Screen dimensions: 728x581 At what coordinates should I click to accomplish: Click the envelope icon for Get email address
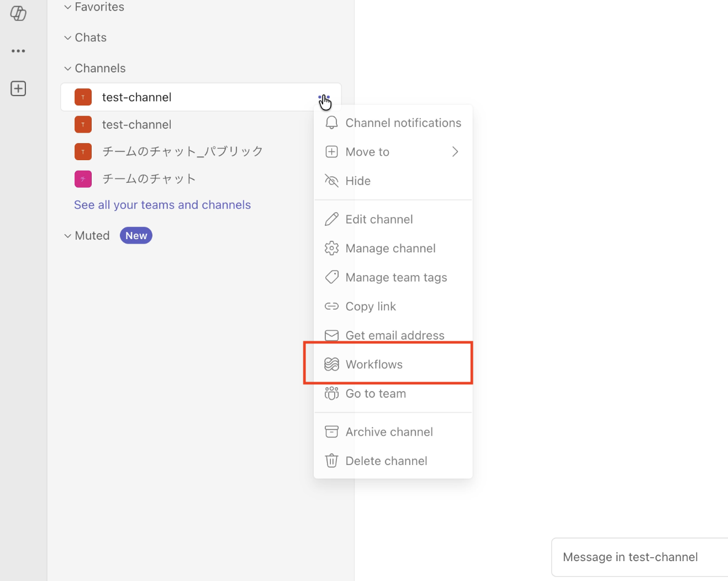(331, 335)
